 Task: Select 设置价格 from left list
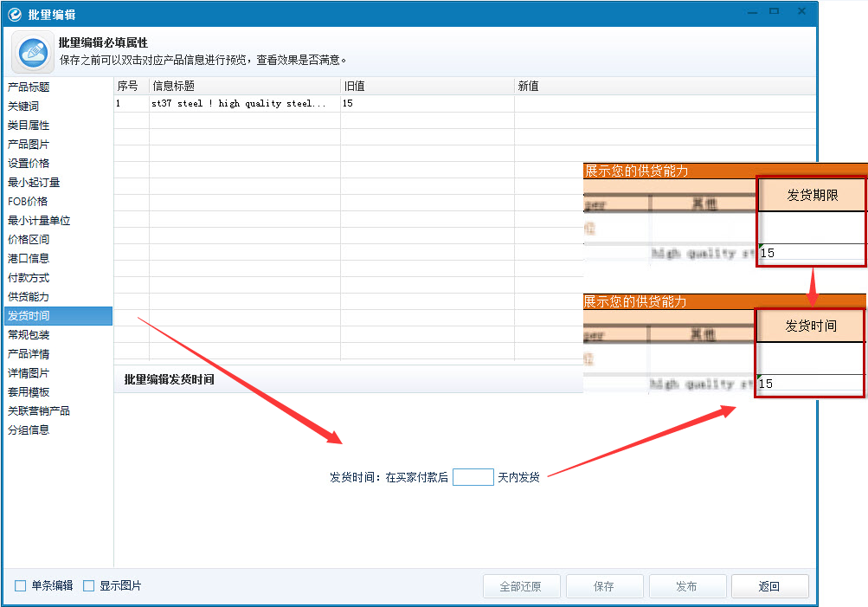(x=29, y=164)
